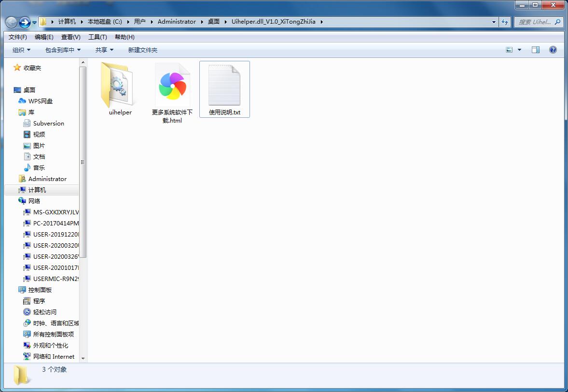Open the 音乐 library
This screenshot has height=392, width=568.
39,168
